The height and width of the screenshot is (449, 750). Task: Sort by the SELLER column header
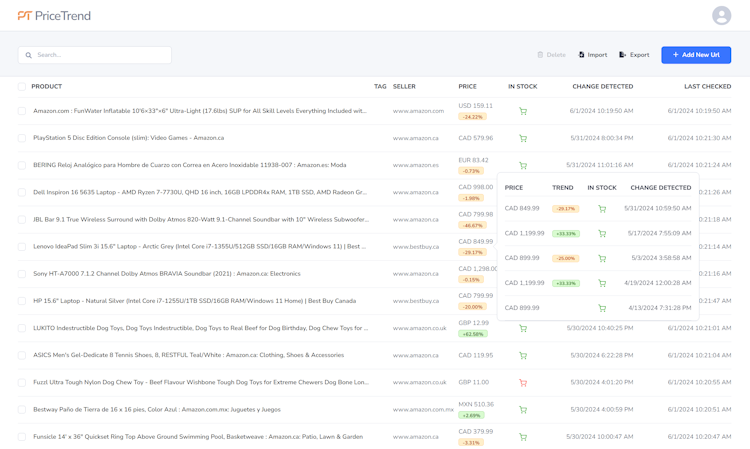click(x=404, y=87)
